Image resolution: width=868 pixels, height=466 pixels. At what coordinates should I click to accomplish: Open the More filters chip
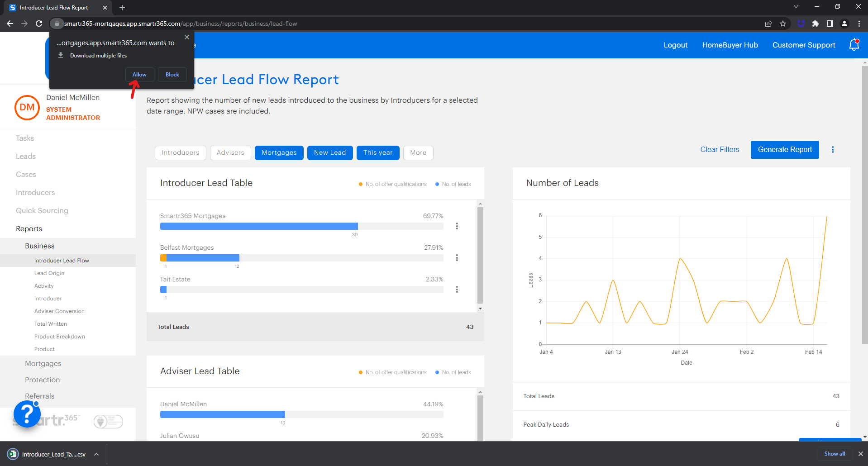tap(418, 153)
